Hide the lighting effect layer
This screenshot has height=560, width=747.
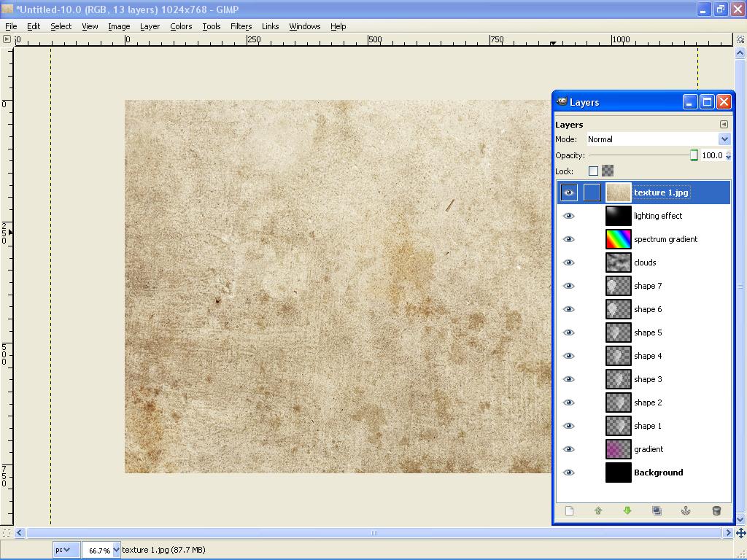568,216
